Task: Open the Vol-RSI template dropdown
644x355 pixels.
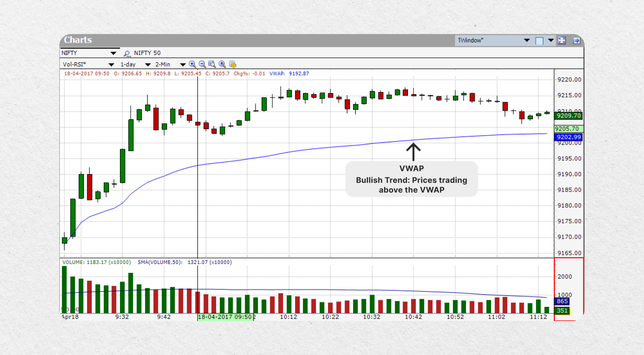Action: [112, 64]
